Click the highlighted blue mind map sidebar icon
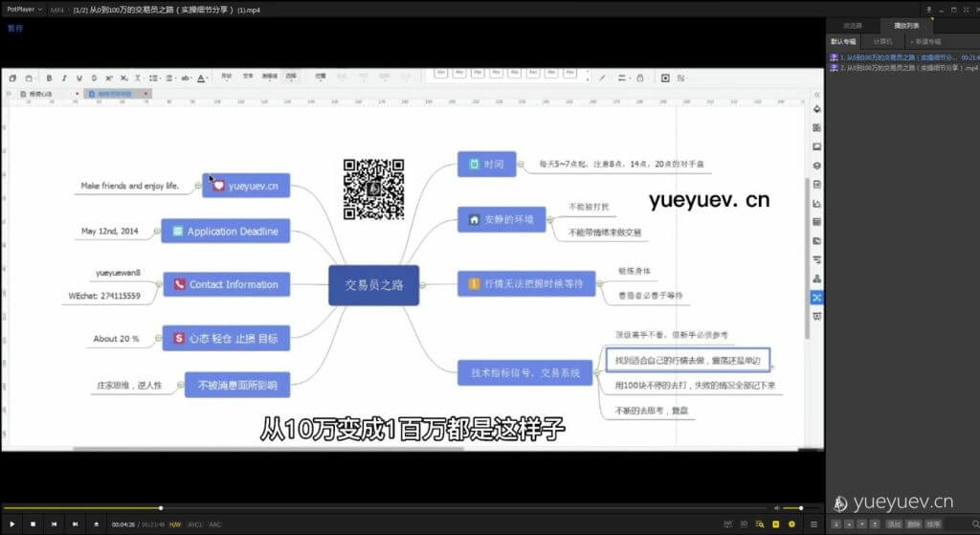The height and width of the screenshot is (535, 980). click(x=816, y=298)
